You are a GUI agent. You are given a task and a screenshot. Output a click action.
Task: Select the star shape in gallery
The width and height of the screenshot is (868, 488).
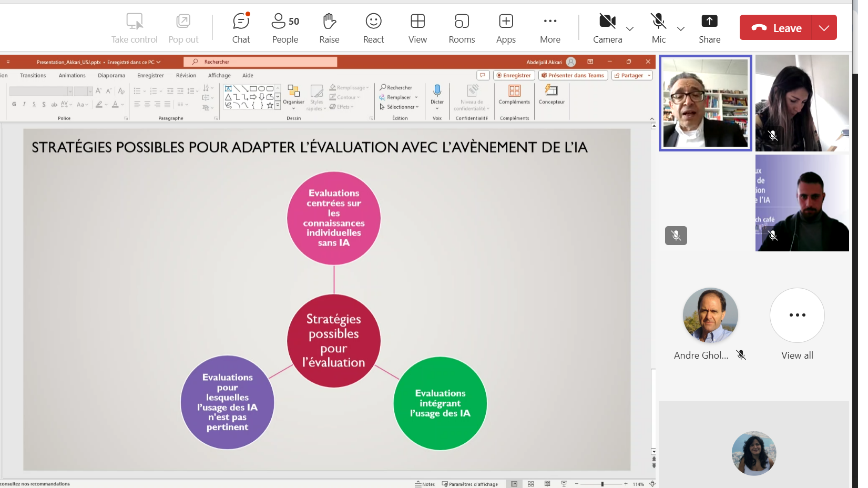coord(270,105)
